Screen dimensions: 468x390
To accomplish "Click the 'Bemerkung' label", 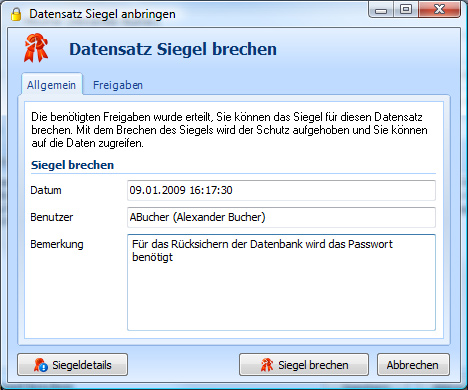I will 57,244.
